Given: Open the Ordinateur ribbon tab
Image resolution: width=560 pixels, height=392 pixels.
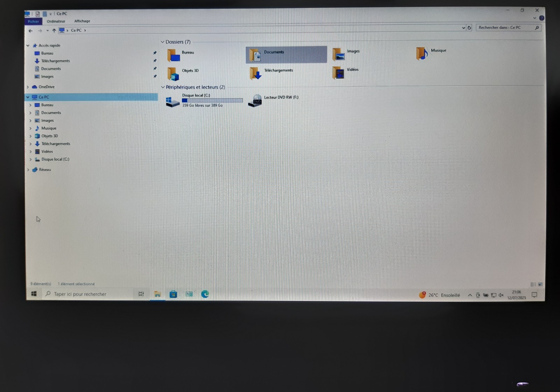Looking at the screenshot, I should tap(56, 21).
